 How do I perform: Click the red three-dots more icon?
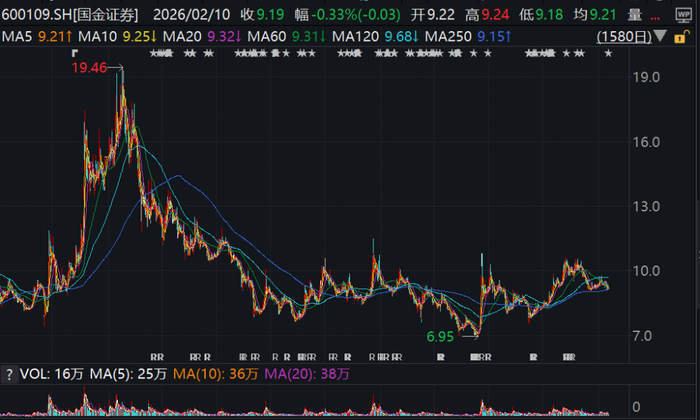coord(655,18)
